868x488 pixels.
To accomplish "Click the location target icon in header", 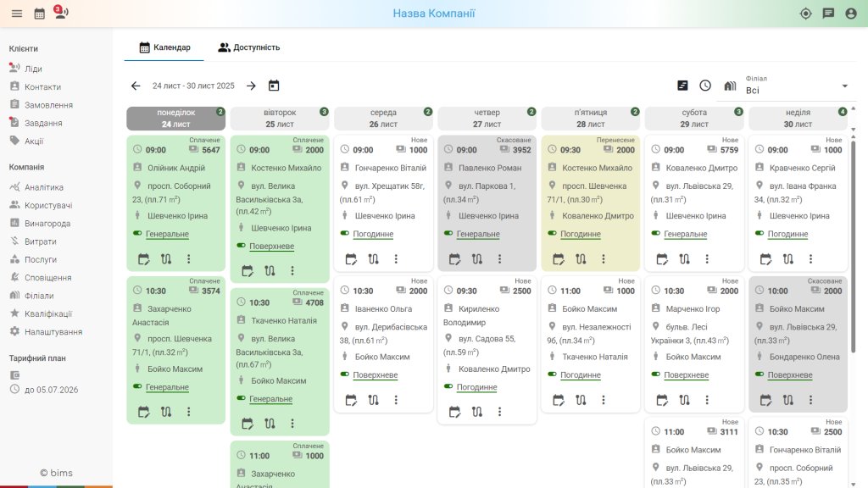I will 805,14.
